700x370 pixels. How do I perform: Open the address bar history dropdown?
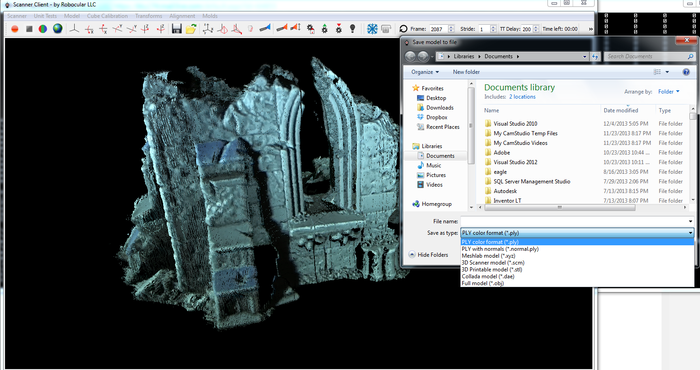tap(585, 57)
